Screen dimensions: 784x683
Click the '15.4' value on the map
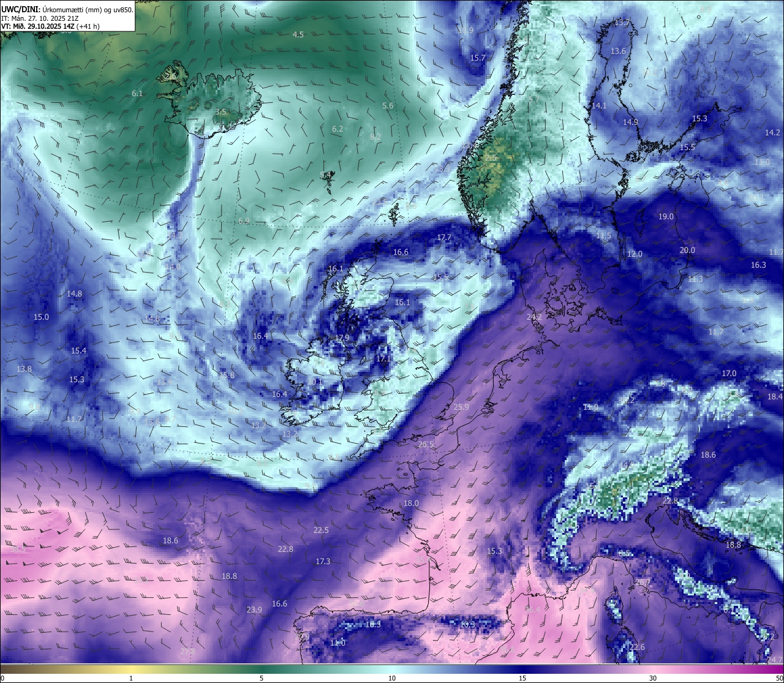pos(78,351)
